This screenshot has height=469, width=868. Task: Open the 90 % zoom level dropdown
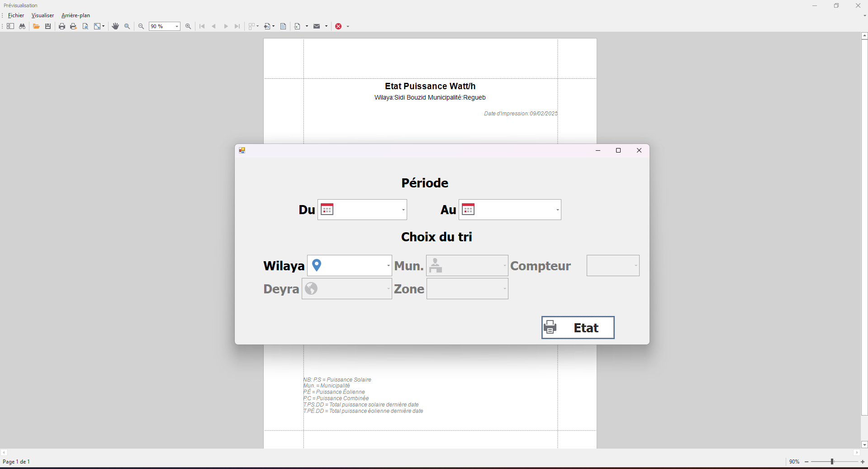177,26
